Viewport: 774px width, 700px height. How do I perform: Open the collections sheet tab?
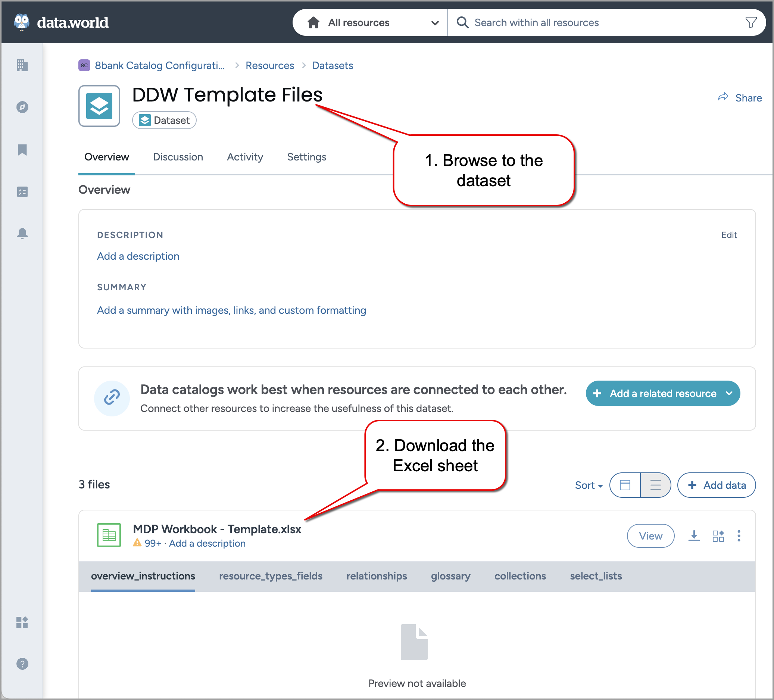click(520, 576)
